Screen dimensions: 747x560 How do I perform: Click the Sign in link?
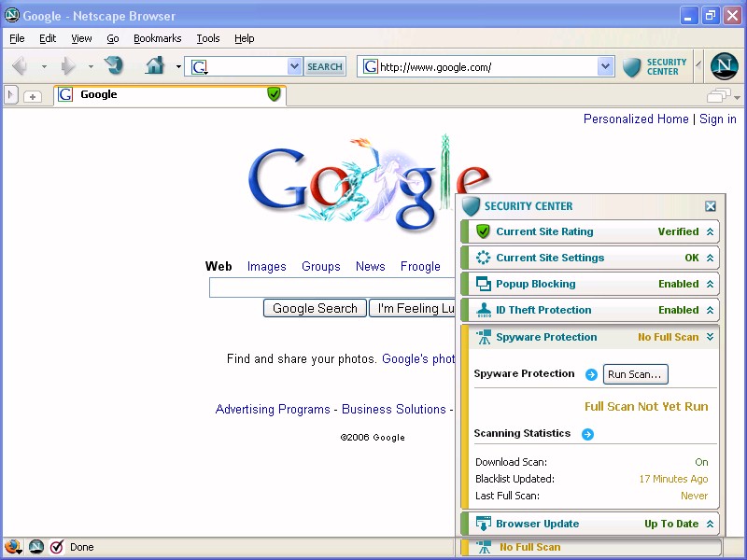(x=718, y=119)
